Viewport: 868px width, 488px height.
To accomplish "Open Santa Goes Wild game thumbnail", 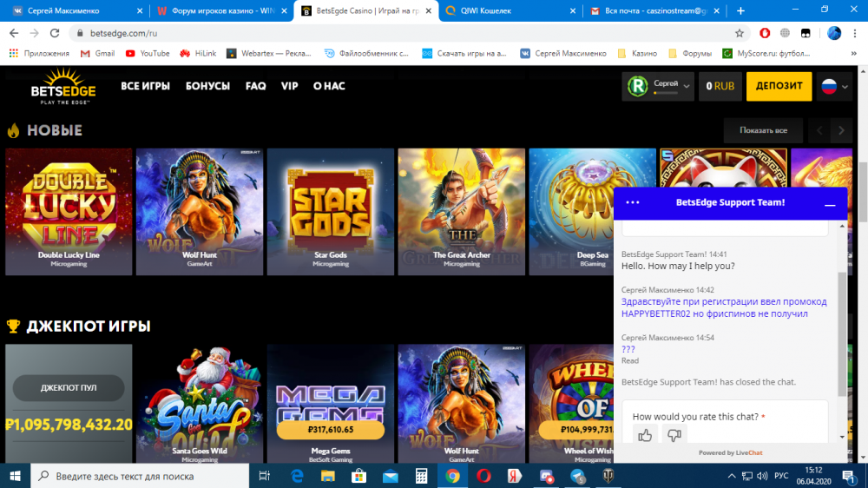I will 200,403.
